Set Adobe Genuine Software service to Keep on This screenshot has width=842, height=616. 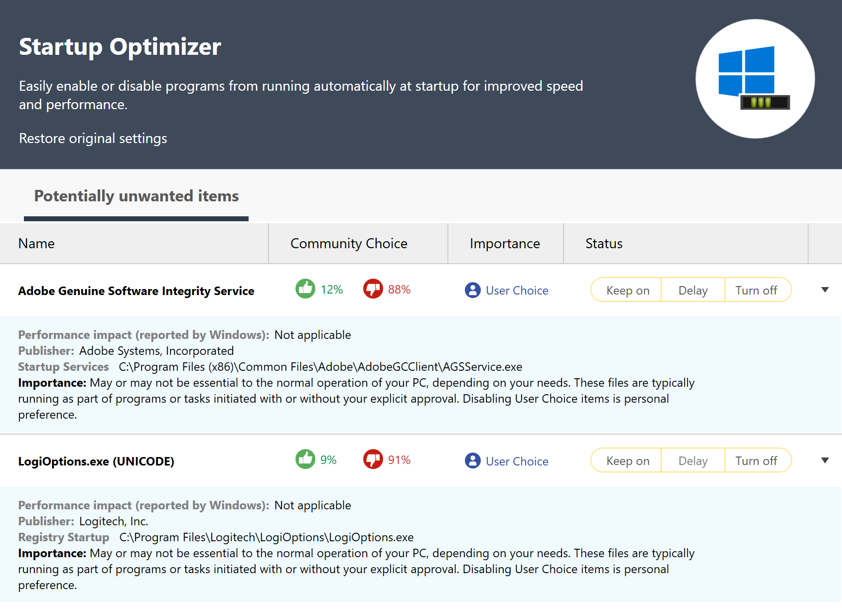click(x=626, y=290)
